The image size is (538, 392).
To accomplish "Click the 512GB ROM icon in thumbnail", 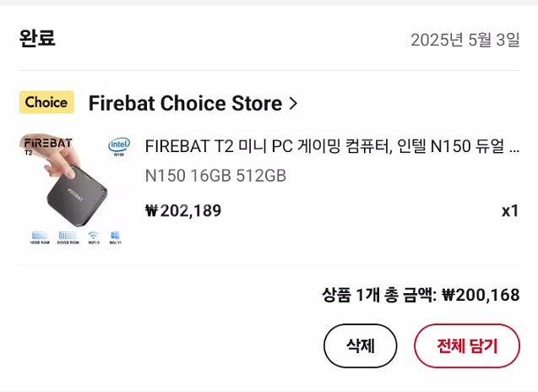I will [68, 237].
